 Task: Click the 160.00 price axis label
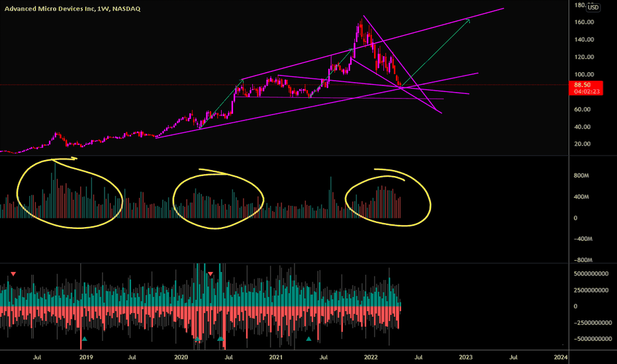584,22
